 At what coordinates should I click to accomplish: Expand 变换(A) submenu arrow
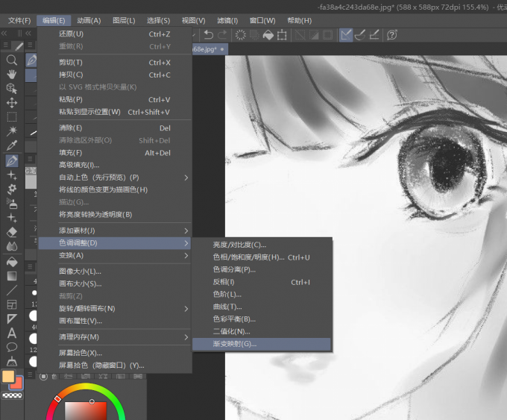[x=186, y=256]
